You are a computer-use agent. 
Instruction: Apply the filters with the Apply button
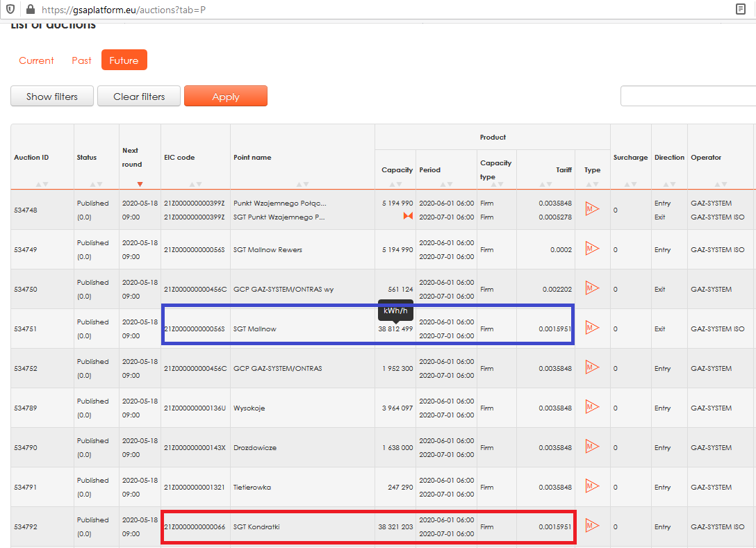point(226,96)
